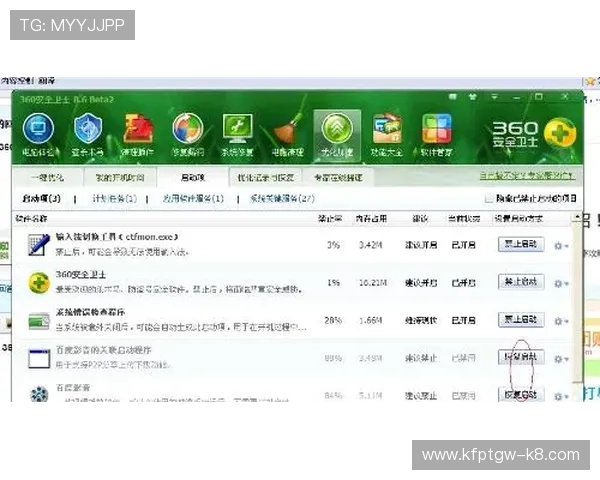Screen dimensions: 600x480
Task: Click the ctfmon.exe entry title text
Action: point(117,237)
